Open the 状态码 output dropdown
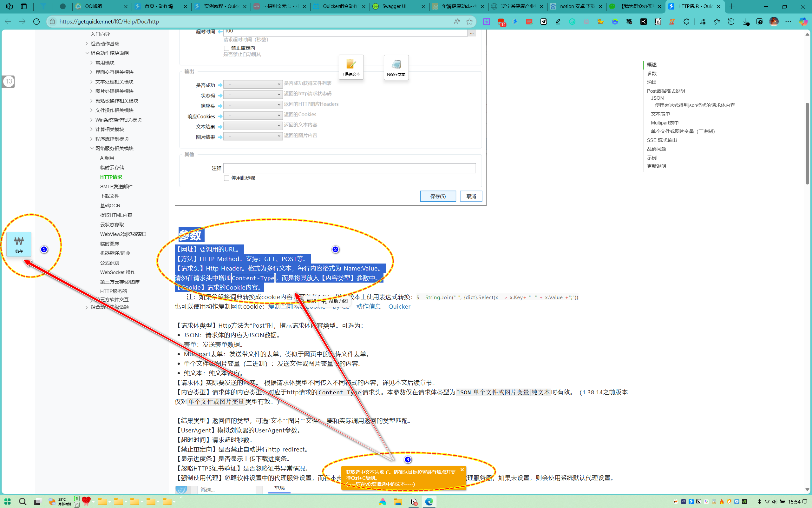Screen dimensions: 812x508 click(x=253, y=94)
